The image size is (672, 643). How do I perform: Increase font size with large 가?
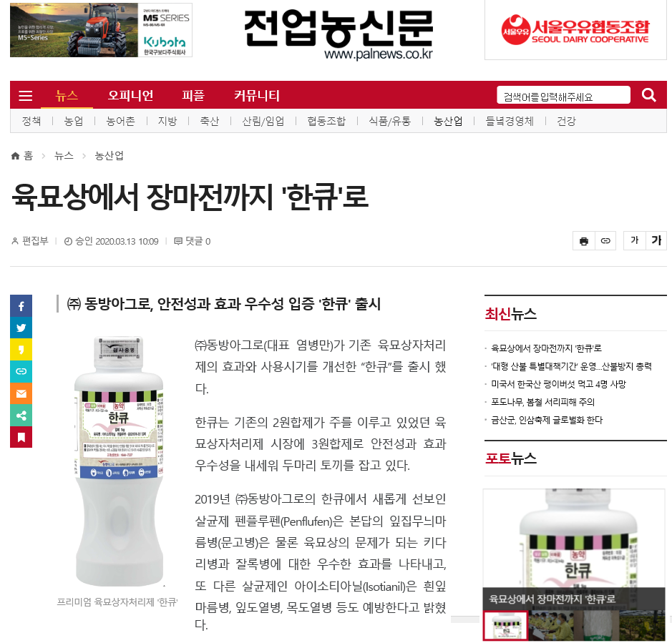(x=656, y=241)
